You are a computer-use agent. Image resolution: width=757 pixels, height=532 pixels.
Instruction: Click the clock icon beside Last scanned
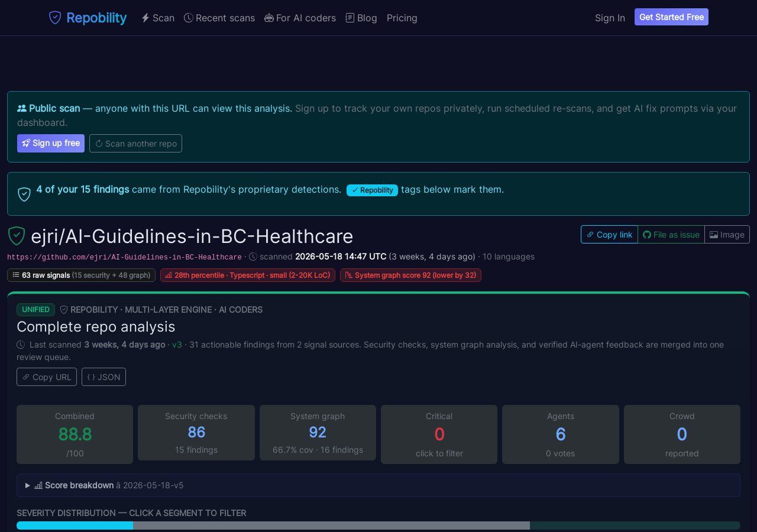pos(21,345)
